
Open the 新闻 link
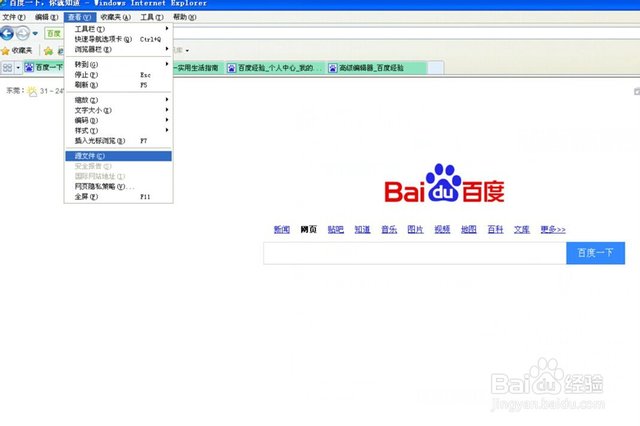click(282, 229)
